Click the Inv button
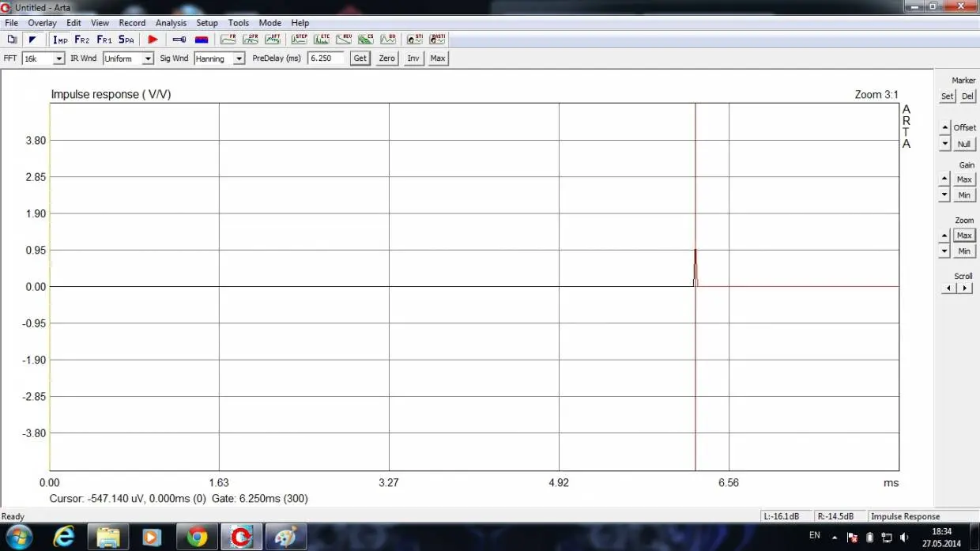The height and width of the screenshot is (551, 980). (413, 58)
